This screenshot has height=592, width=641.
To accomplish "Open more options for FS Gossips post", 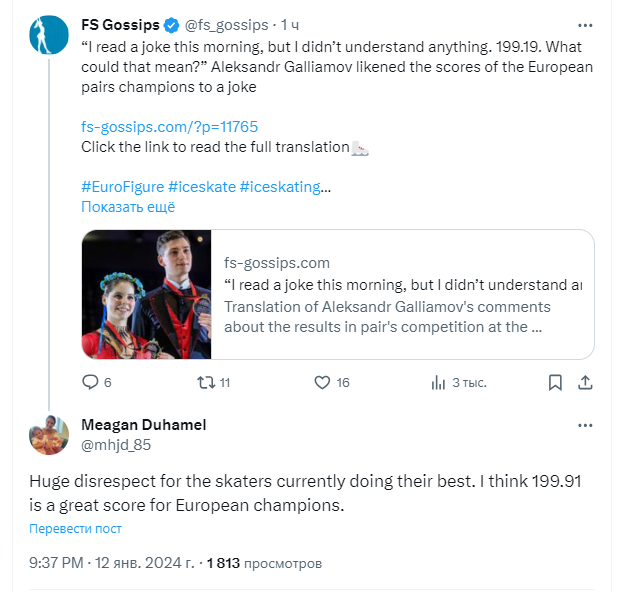I will coord(586,24).
